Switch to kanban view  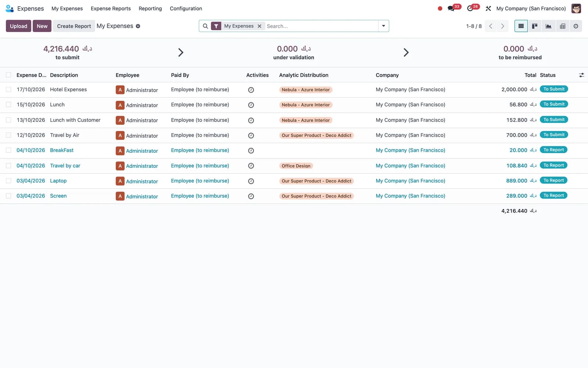click(x=535, y=26)
